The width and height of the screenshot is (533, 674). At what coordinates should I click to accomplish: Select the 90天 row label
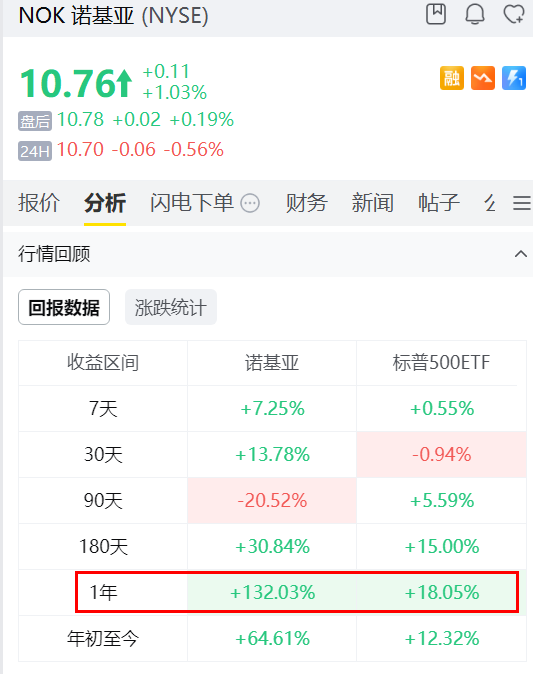tap(103, 500)
